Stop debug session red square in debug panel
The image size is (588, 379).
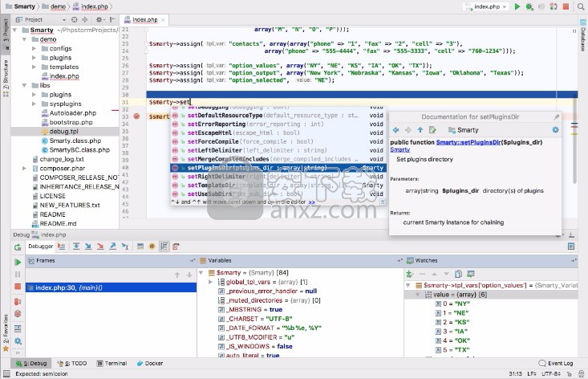[18, 287]
